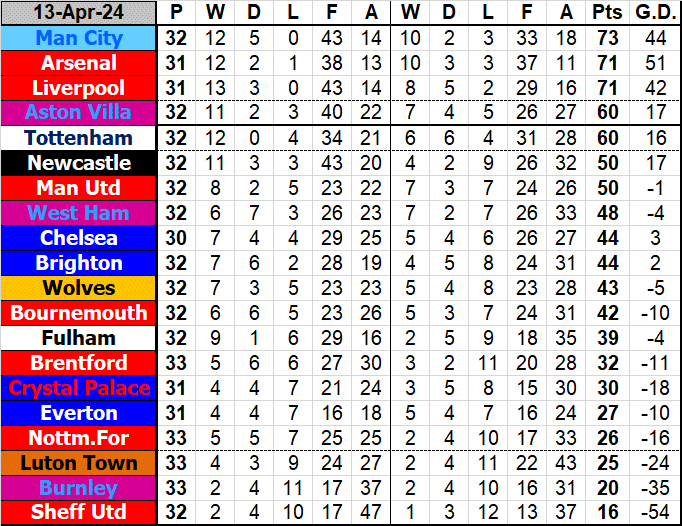Click the Arsenal team name cell
This screenshot has height=526, width=682.
click(79, 63)
